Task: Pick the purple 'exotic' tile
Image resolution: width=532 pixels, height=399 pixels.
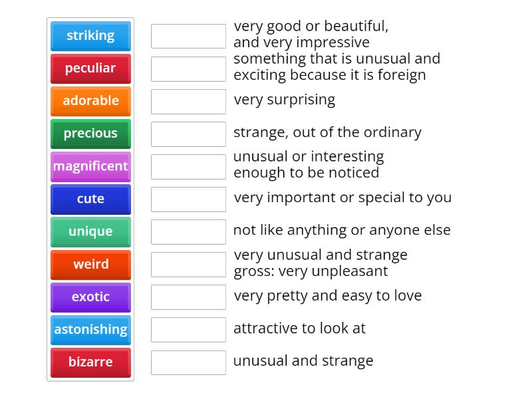Action: 90,297
